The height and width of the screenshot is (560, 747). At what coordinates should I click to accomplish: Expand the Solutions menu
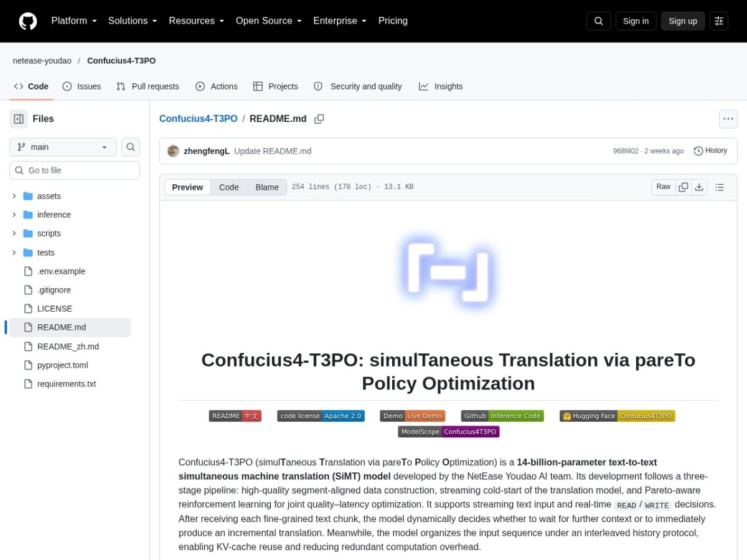[x=133, y=21]
